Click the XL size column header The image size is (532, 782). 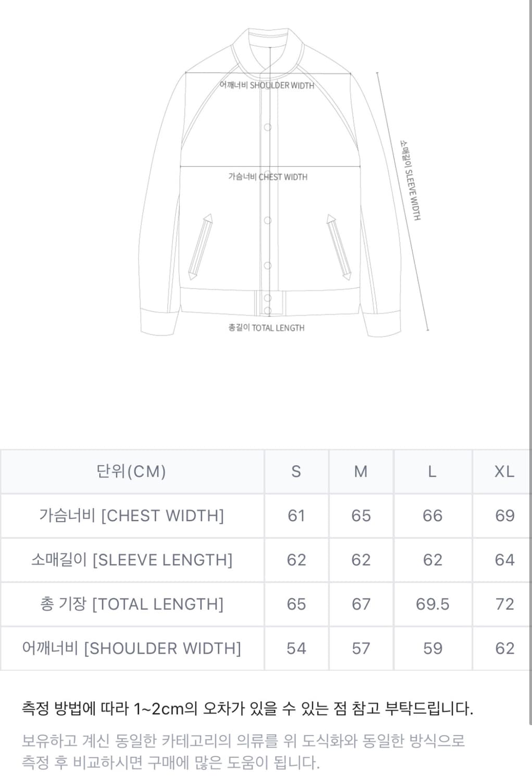tap(504, 471)
